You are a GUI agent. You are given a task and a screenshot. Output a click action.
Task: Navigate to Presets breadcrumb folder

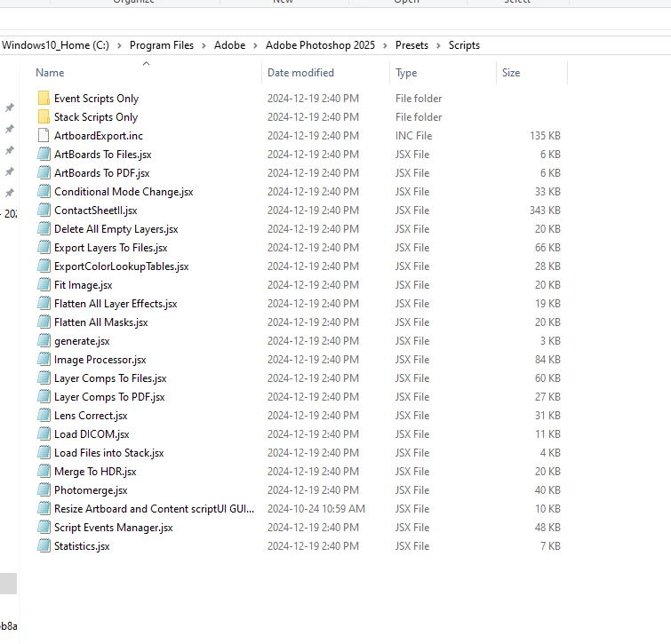[x=411, y=45]
